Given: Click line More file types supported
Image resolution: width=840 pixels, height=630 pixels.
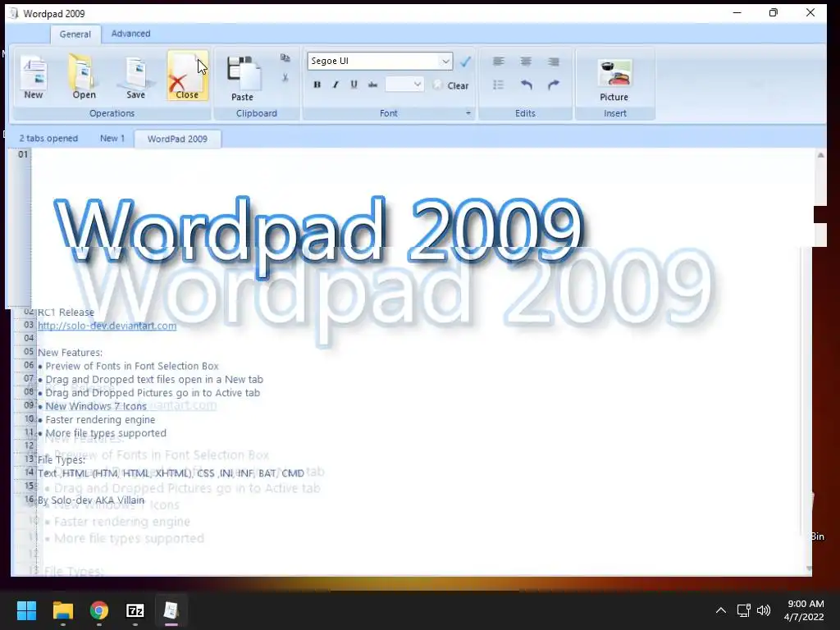Looking at the screenshot, I should [x=106, y=433].
